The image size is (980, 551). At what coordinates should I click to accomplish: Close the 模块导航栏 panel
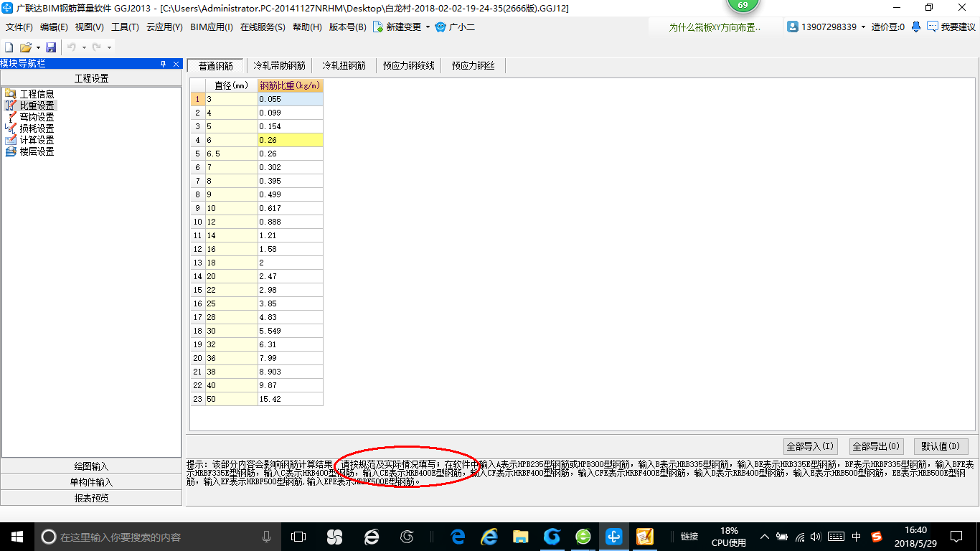(x=176, y=64)
